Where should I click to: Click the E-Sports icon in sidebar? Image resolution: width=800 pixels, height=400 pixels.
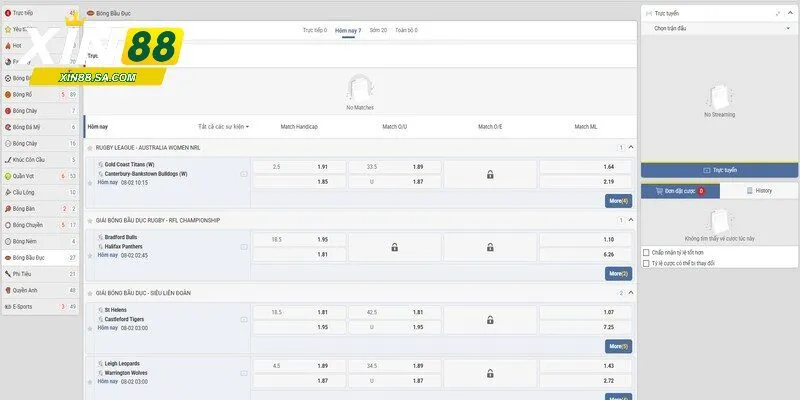[7, 306]
